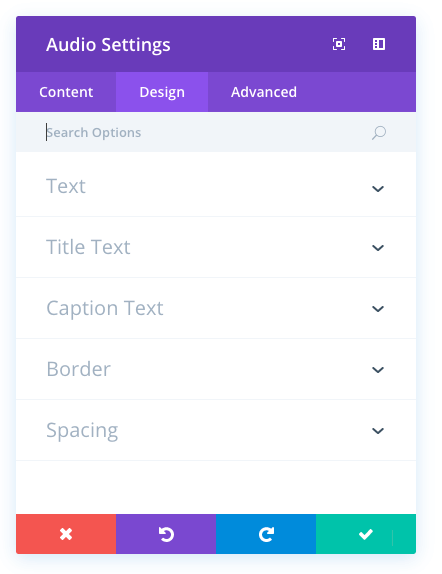
Task: Expand the Title Text chevron
Action: (x=378, y=248)
